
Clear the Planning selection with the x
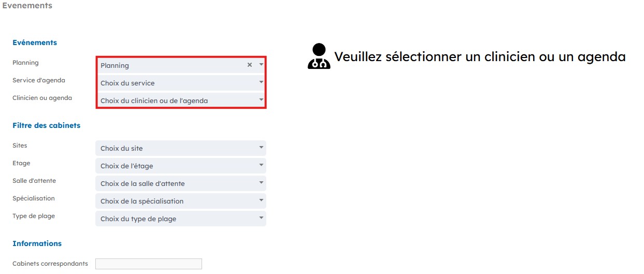[249, 65]
